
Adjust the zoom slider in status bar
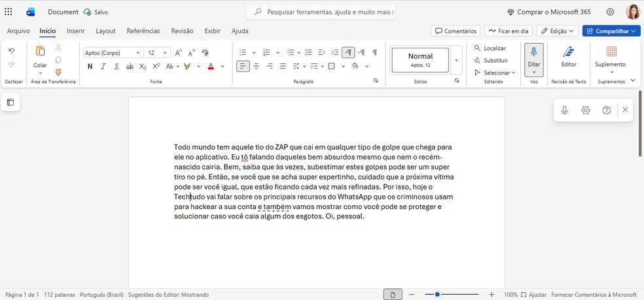(437, 295)
